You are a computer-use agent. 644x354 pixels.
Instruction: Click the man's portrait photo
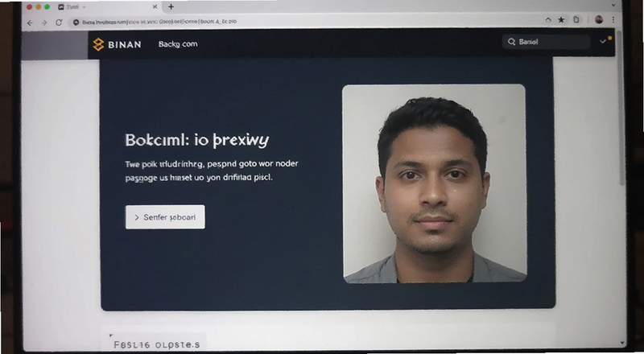[x=435, y=183]
